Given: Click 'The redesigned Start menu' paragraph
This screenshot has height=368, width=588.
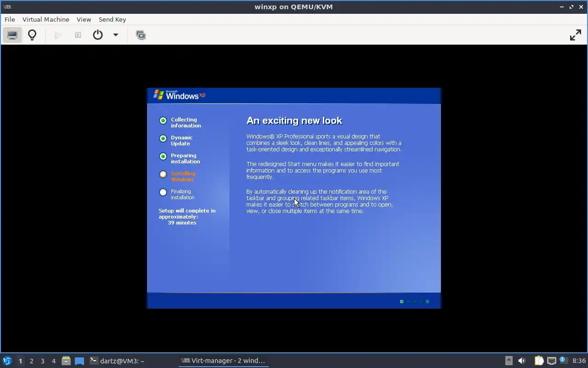Looking at the screenshot, I should point(323,170).
